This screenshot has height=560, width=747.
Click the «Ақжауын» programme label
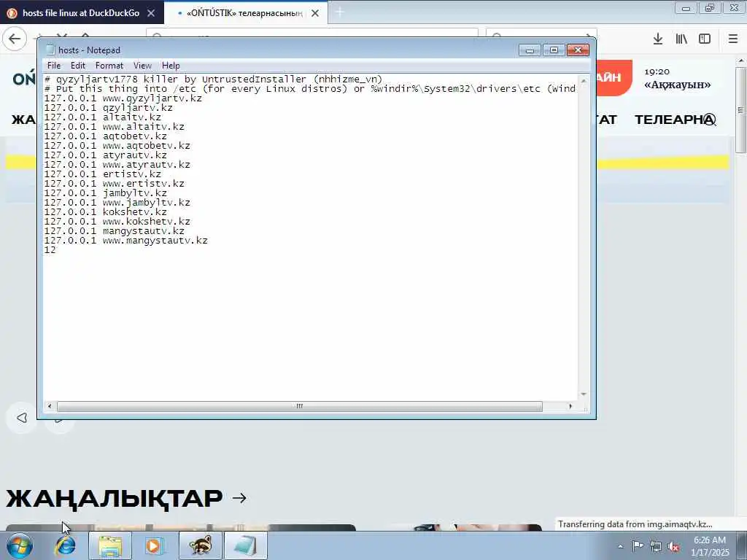point(678,85)
